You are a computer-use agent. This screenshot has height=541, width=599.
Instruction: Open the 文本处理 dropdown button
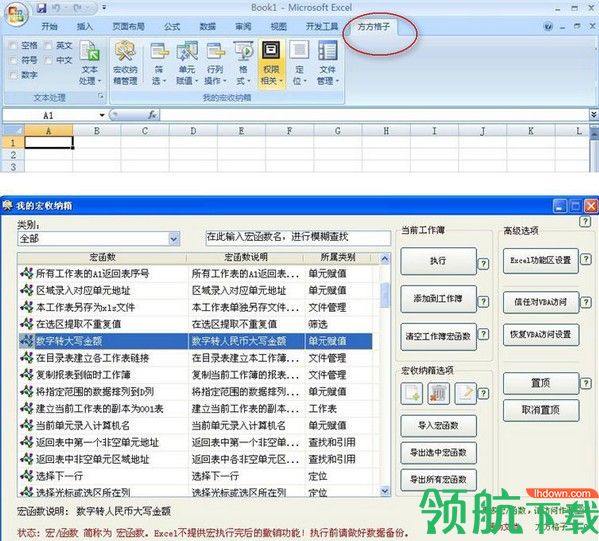pyautogui.click(x=90, y=63)
